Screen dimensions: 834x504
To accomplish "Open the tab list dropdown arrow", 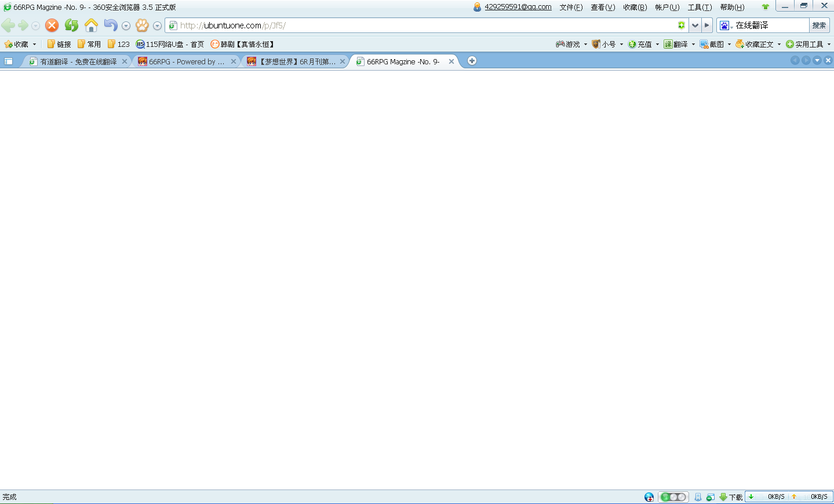I will coord(817,61).
